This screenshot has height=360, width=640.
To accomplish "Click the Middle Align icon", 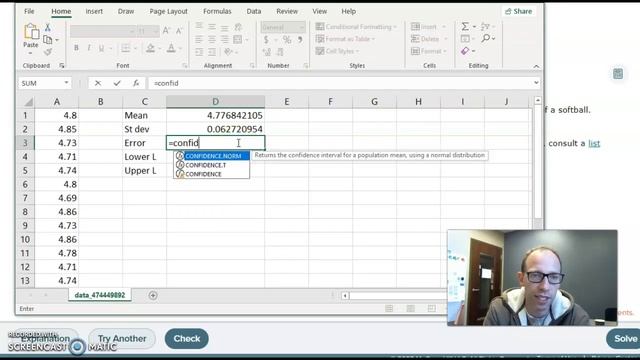I will (212, 27).
